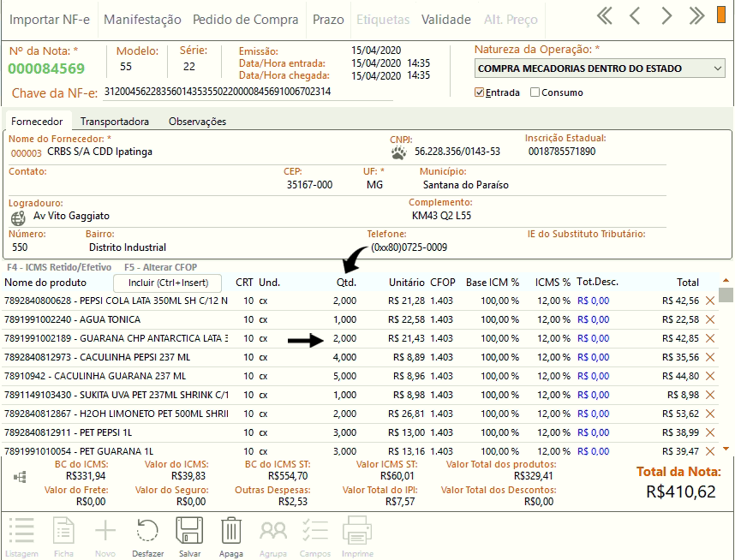This screenshot has width=735, height=560.
Task: Click the Incluir (Ctrl+Insert) button
Action: pyautogui.click(x=168, y=283)
